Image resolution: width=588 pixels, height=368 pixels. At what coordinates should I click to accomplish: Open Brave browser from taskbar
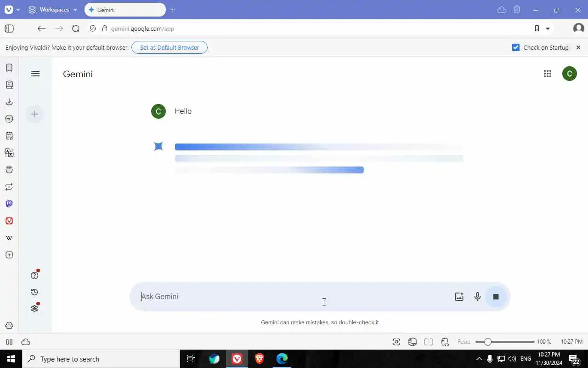[x=260, y=359]
